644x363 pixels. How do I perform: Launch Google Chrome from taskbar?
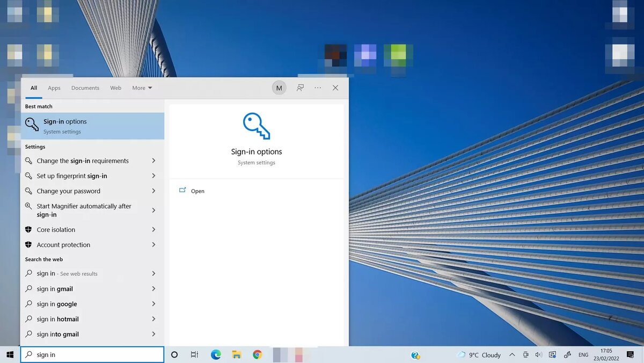point(257,354)
